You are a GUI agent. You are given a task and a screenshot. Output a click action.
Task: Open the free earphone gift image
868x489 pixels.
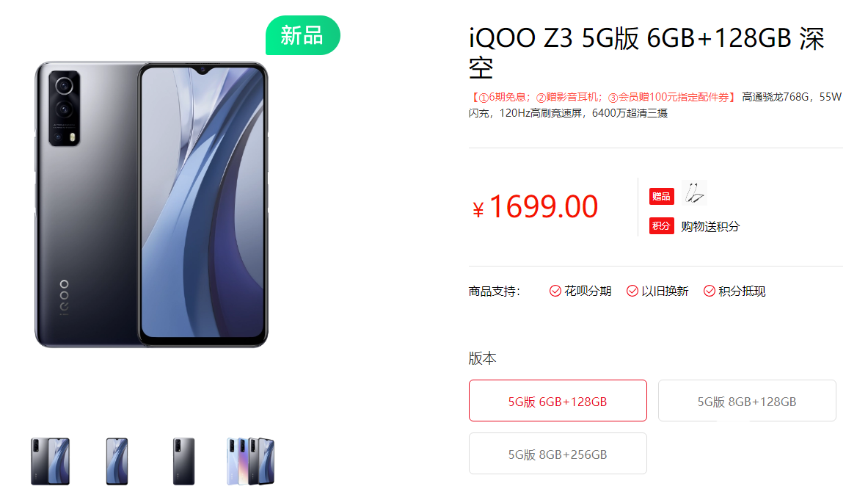pyautogui.click(x=695, y=193)
